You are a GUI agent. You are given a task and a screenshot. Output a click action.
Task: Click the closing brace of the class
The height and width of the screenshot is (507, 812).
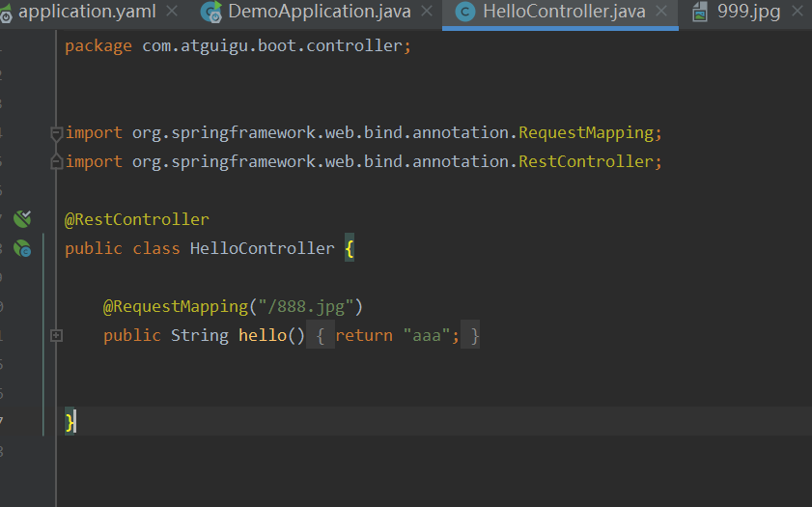coord(70,423)
